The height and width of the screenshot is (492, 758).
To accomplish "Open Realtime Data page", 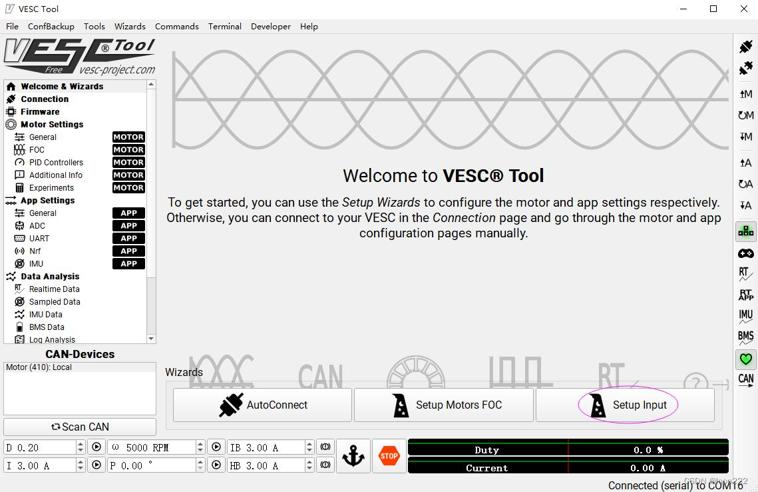I will [75, 289].
